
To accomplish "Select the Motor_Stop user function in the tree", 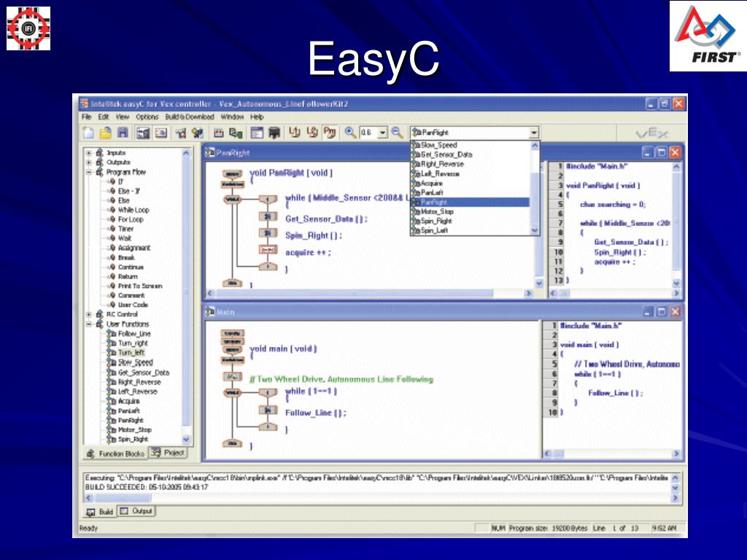I will click(135, 429).
